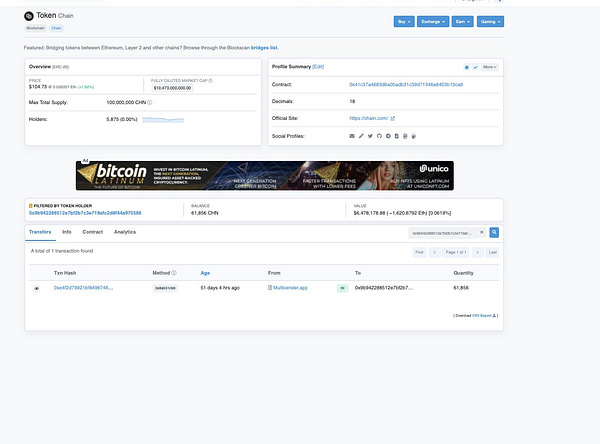Open the Multisender.app sender link
Image resolution: width=600 pixels, height=444 pixels.
coord(290,288)
